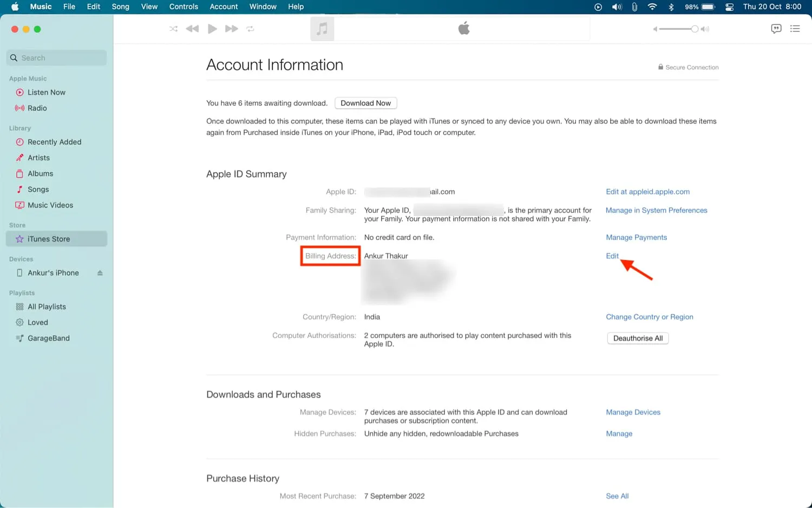Click See All purchase history link
The image size is (812, 508).
point(617,496)
